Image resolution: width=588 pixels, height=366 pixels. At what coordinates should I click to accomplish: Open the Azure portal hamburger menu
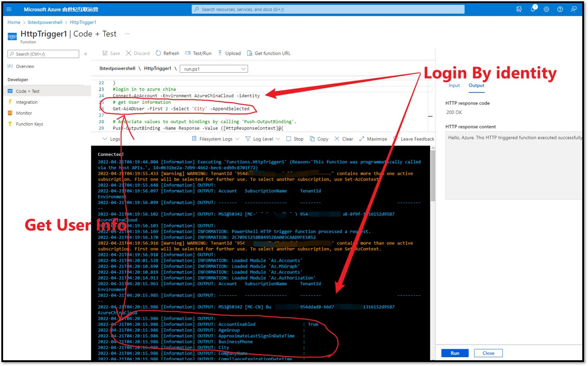coord(9,9)
